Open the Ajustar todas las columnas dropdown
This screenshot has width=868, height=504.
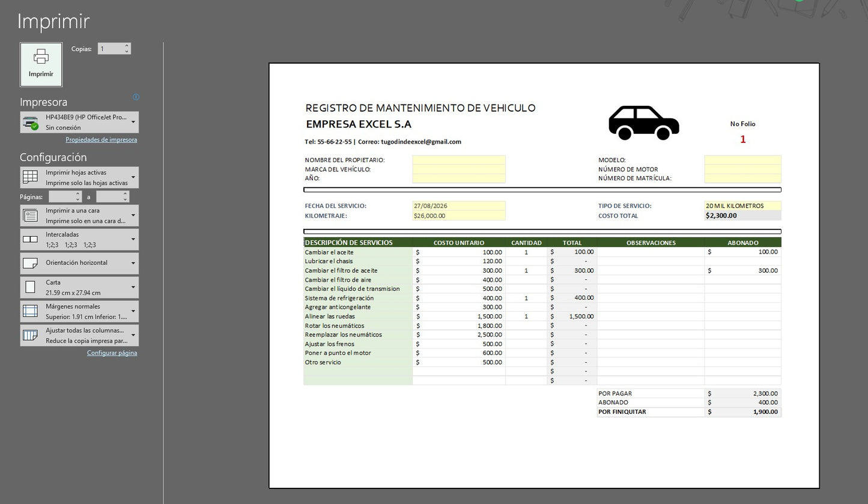click(x=79, y=335)
